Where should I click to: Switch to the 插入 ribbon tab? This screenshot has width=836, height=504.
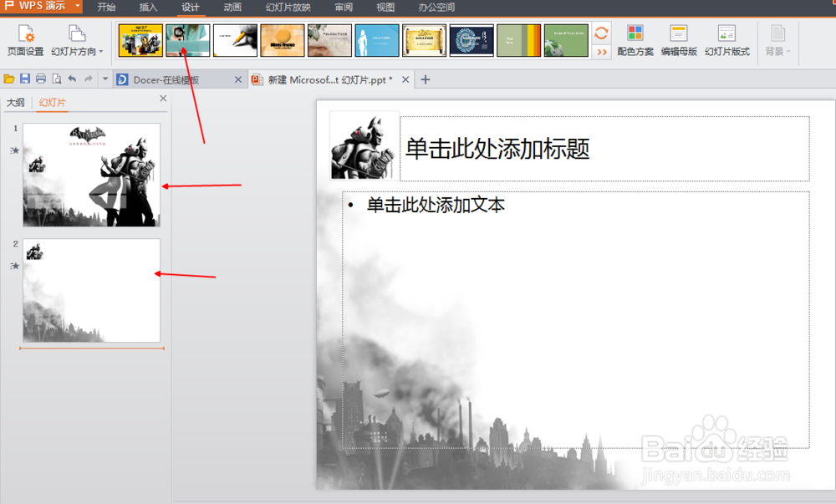click(x=148, y=7)
